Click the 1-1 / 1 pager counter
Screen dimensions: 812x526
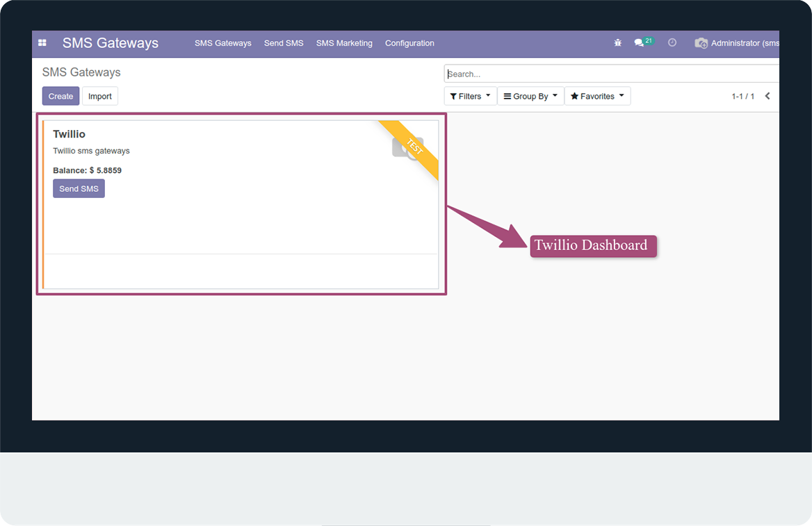pyautogui.click(x=742, y=97)
